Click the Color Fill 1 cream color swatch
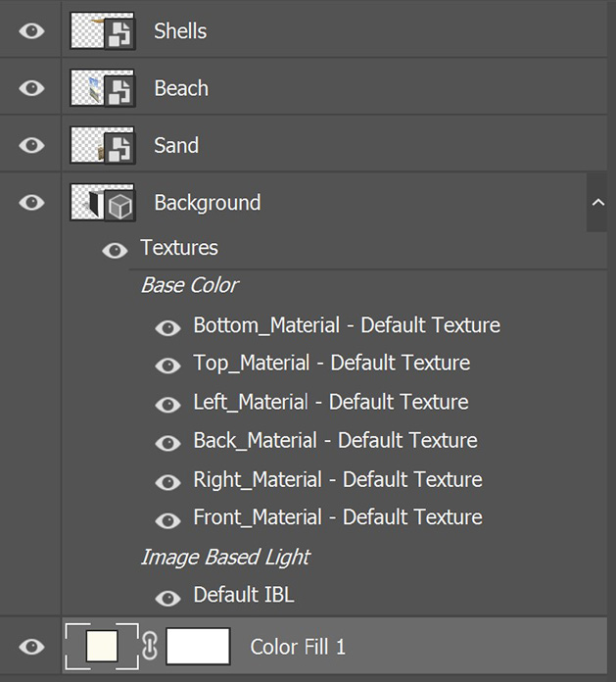 (102, 647)
